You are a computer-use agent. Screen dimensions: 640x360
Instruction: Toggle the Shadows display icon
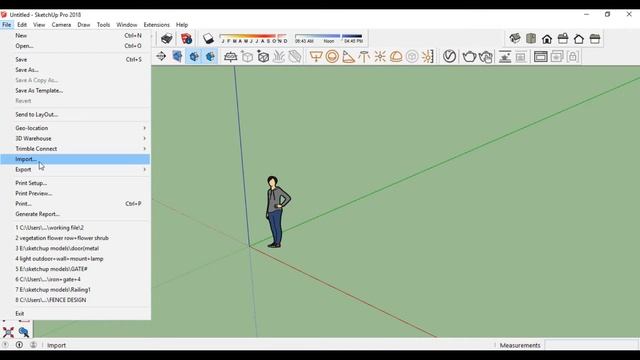point(208,39)
